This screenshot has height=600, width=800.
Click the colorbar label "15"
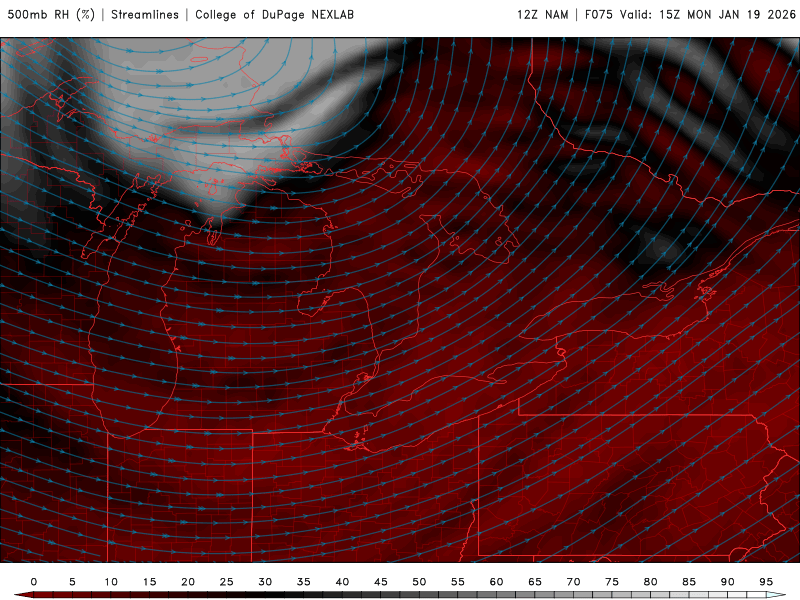[149, 582]
